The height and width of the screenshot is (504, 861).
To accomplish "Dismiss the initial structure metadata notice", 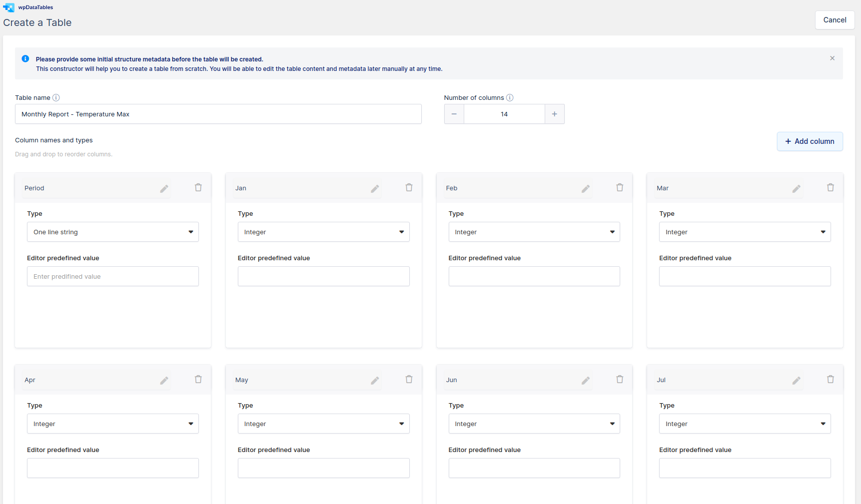I will tap(832, 58).
